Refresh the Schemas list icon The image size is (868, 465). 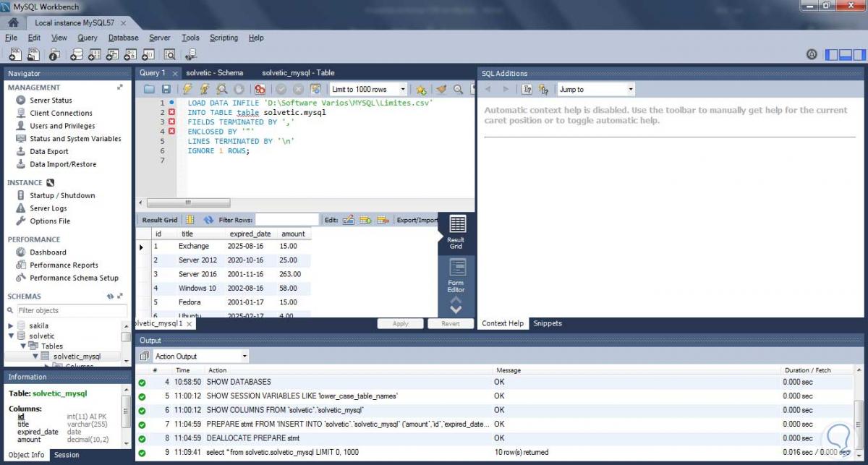click(x=111, y=296)
